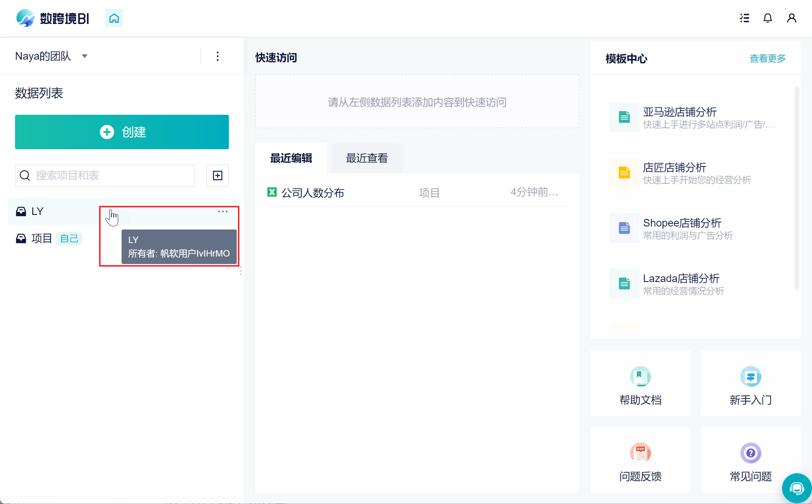Open LY project three-dot menu
The height and width of the screenshot is (504, 812).
coord(223,211)
